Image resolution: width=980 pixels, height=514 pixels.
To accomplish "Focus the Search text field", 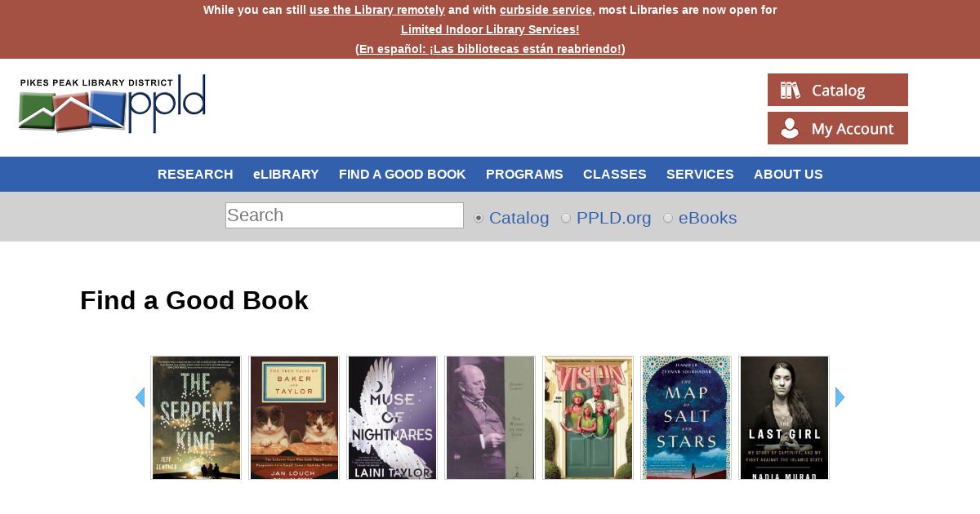I will 345,215.
